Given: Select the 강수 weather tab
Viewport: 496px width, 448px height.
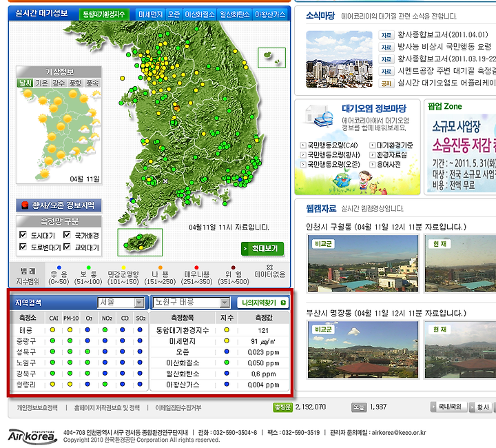Looking at the screenshot, I should click(59, 83).
